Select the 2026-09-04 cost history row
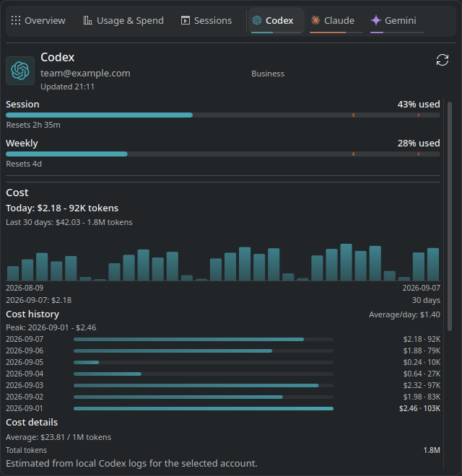Viewport: 462px width, 476px height. tap(223, 374)
